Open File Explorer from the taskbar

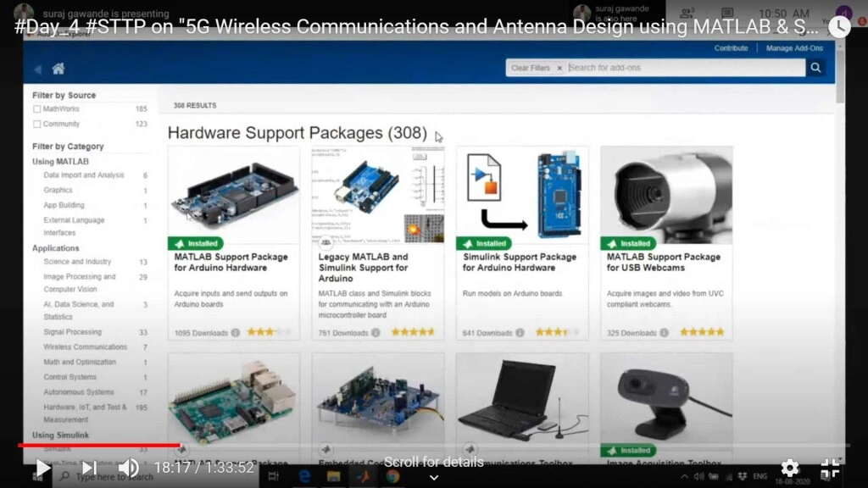pyautogui.click(x=333, y=476)
